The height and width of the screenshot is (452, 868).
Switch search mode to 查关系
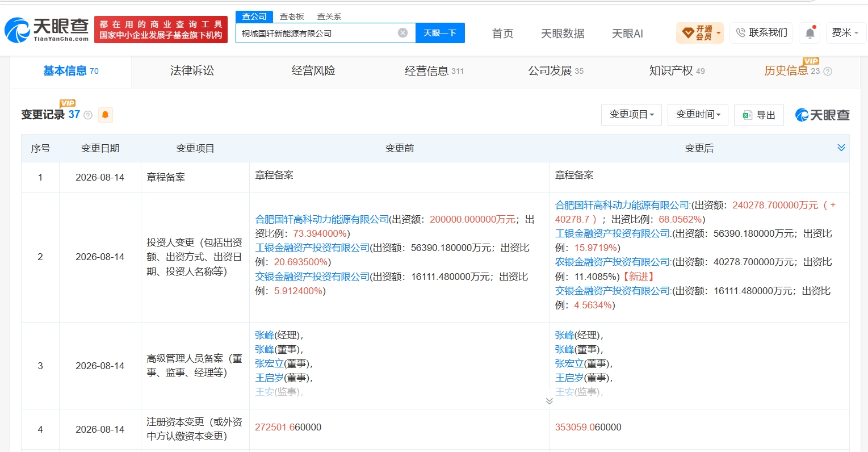[x=329, y=16]
